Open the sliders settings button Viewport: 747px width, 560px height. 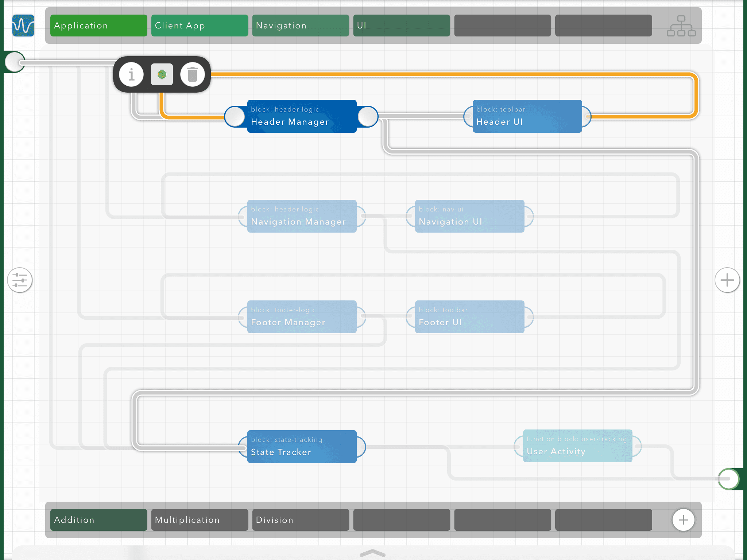[20, 280]
